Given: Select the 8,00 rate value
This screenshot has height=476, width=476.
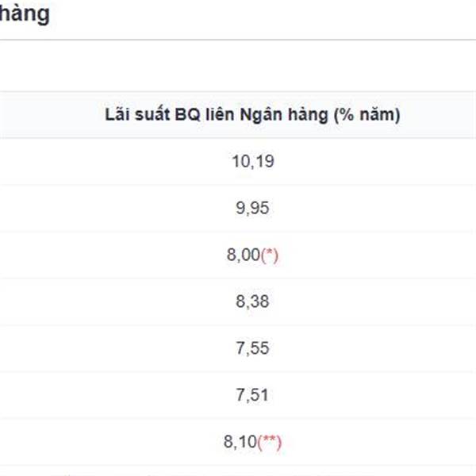Looking at the screenshot, I should point(243,255).
